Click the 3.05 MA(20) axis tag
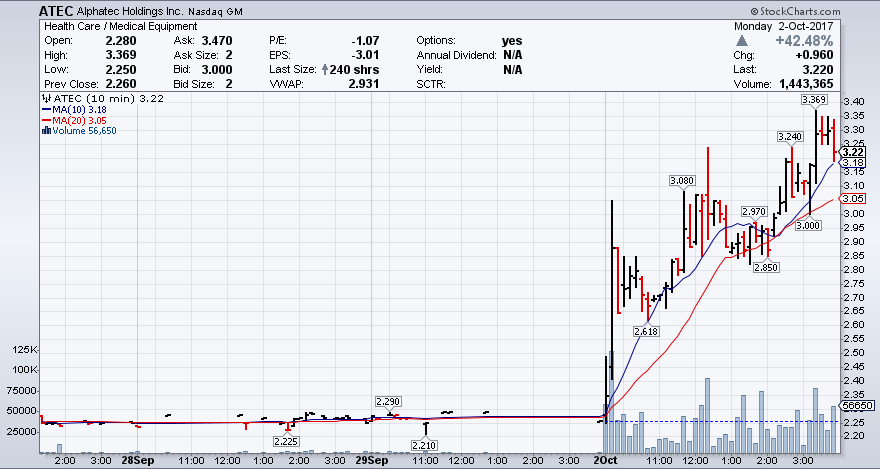The width and height of the screenshot is (880, 469). tap(852, 199)
